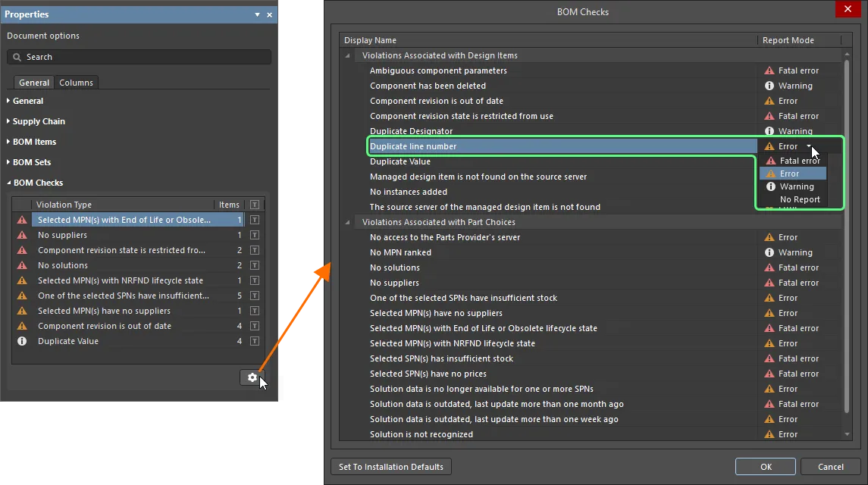Image resolution: width=868 pixels, height=485 pixels.
Task: Click OK to confirm BOM Checks
Action: 766,467
